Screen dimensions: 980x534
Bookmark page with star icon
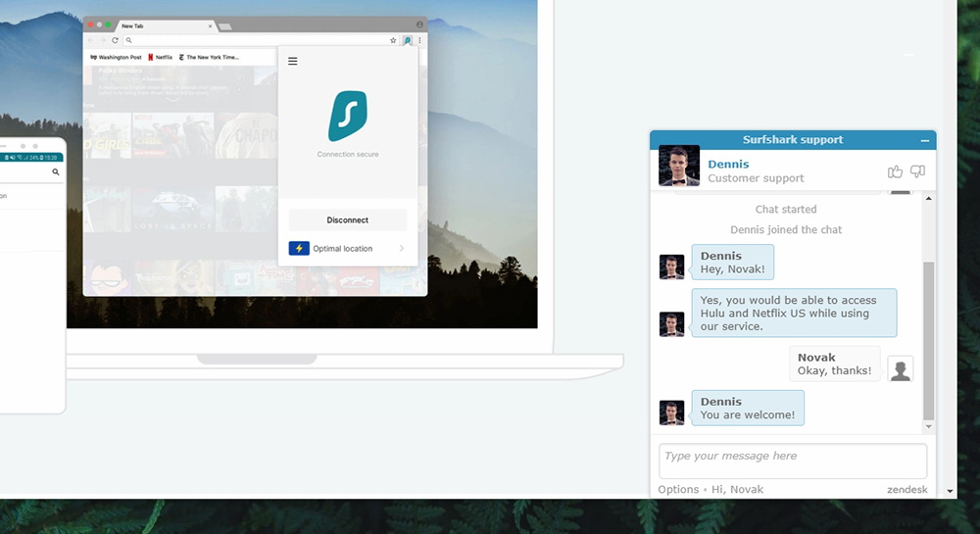(x=393, y=40)
